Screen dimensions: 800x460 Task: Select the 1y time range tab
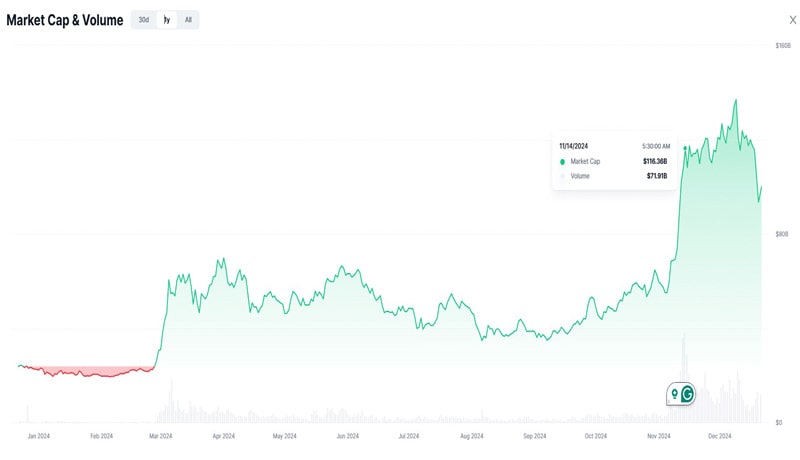click(167, 20)
